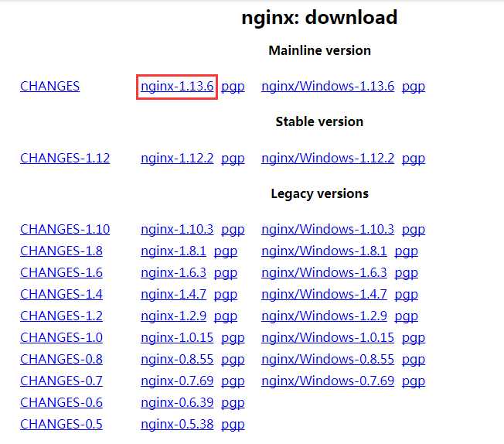Download nginx/Windows-1.4.7
The image size is (504, 444).
[x=325, y=294]
